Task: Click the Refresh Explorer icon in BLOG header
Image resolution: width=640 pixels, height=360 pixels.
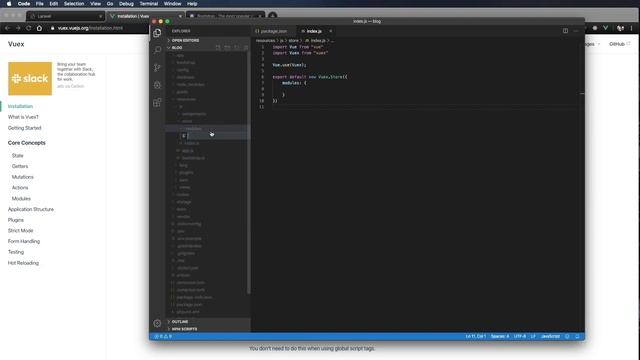Action: pos(237,47)
